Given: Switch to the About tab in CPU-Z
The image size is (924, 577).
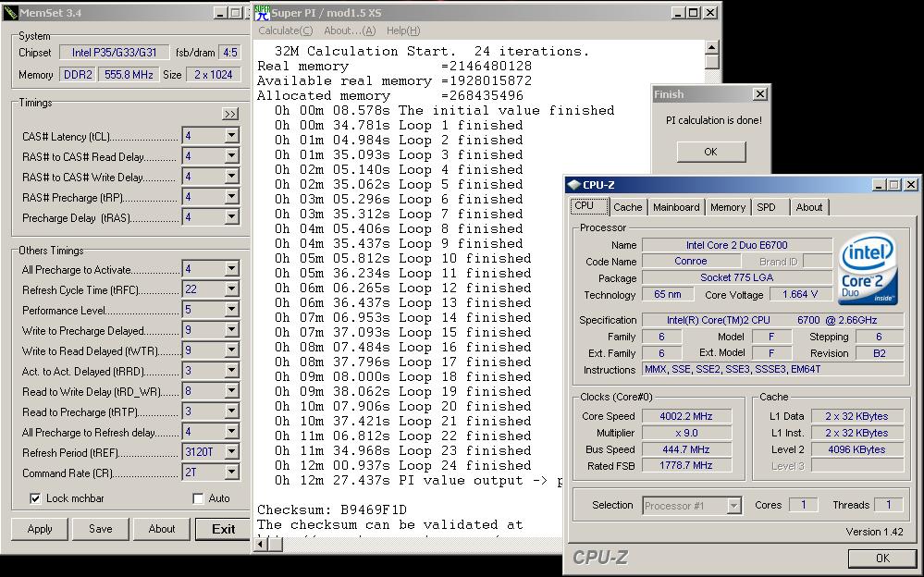Looking at the screenshot, I should pos(809,207).
